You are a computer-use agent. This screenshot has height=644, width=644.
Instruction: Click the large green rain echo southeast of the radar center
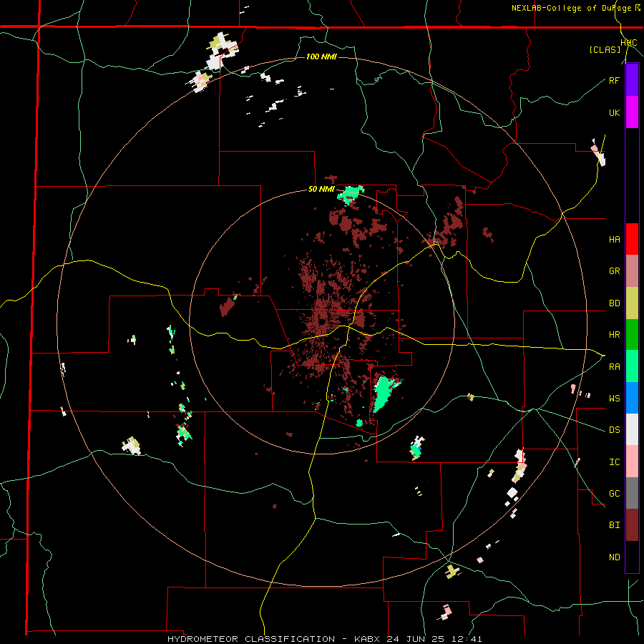383,393
